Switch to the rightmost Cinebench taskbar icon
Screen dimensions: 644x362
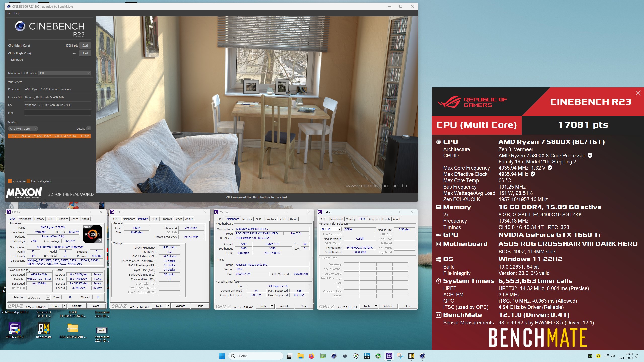click(x=422, y=356)
